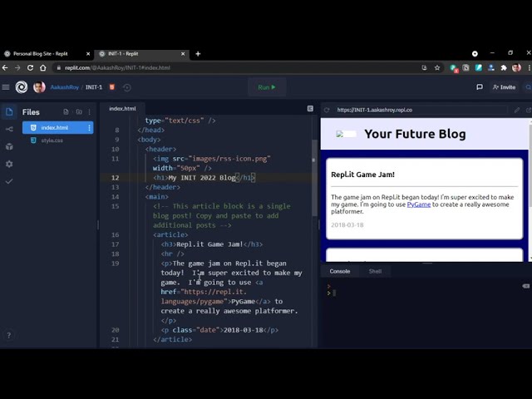Click the My INIT 2022 Blog code line

pyautogui.click(x=204, y=178)
